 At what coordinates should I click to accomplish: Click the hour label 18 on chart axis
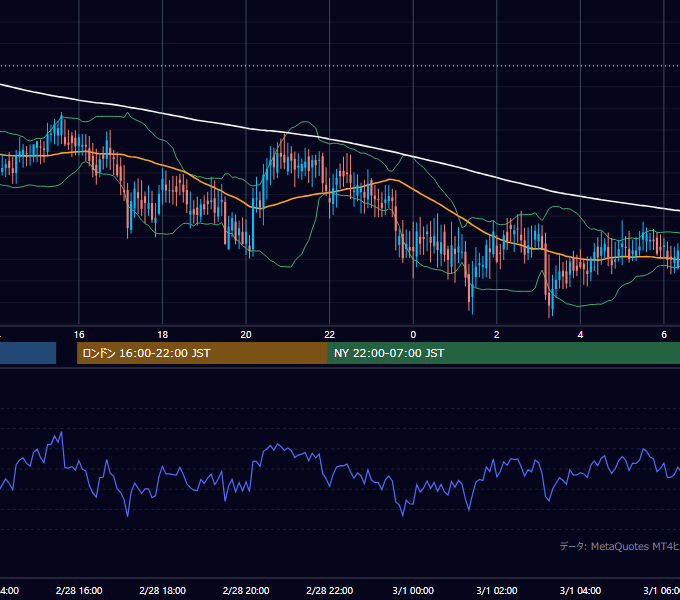163,335
